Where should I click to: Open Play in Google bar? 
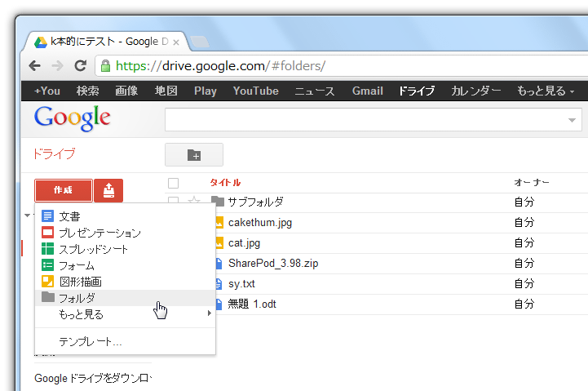(x=206, y=91)
